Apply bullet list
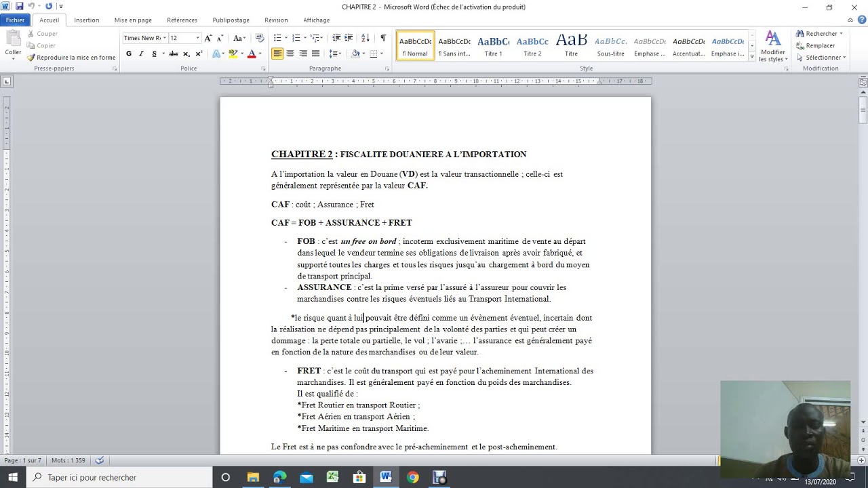The width and height of the screenshot is (868, 488). click(x=279, y=38)
